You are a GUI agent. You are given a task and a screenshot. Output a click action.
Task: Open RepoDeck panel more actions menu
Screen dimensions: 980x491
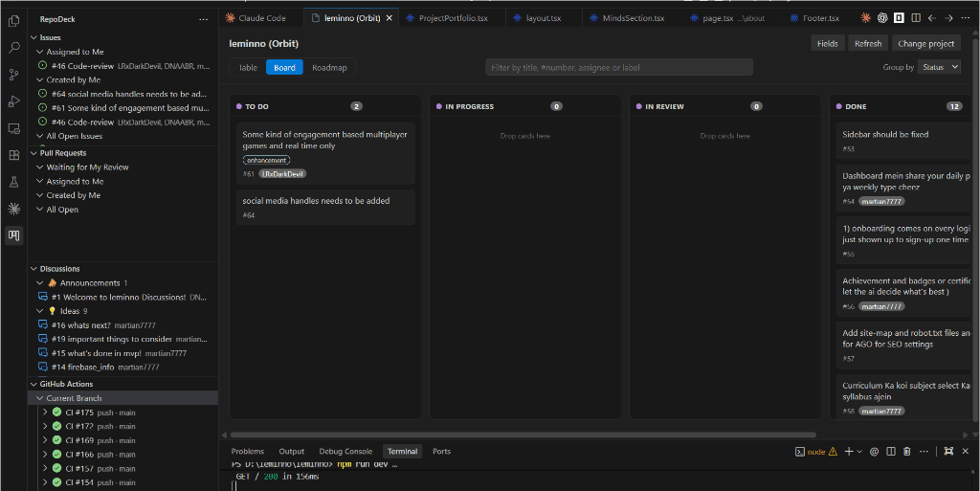tap(203, 19)
